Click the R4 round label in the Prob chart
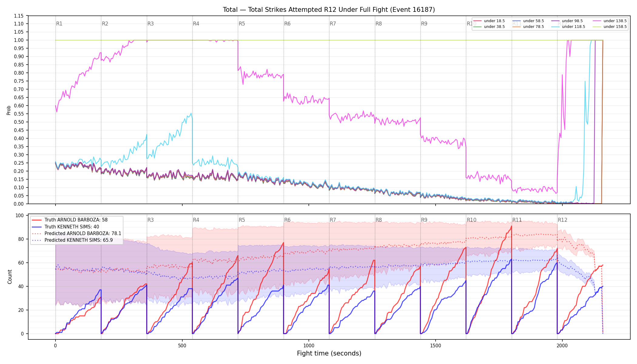This screenshot has height=364, width=637. point(196,24)
